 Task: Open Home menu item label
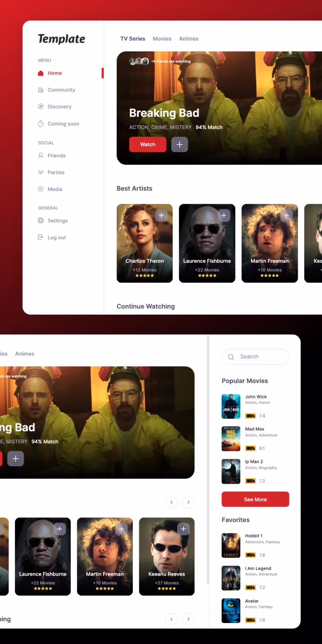point(55,73)
